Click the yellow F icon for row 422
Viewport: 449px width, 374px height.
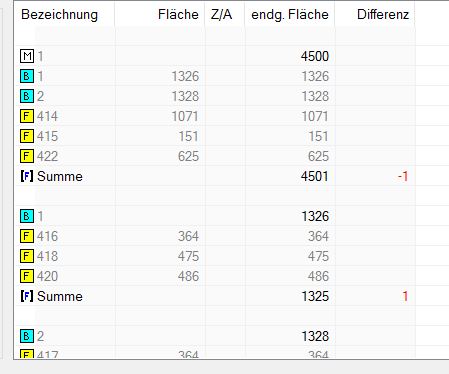(x=27, y=156)
